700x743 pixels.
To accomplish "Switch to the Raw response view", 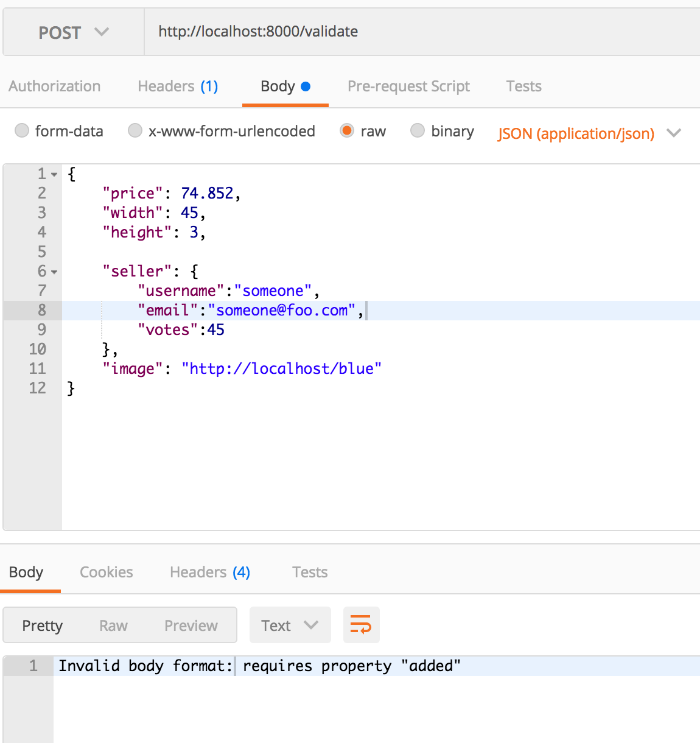I will coord(113,625).
